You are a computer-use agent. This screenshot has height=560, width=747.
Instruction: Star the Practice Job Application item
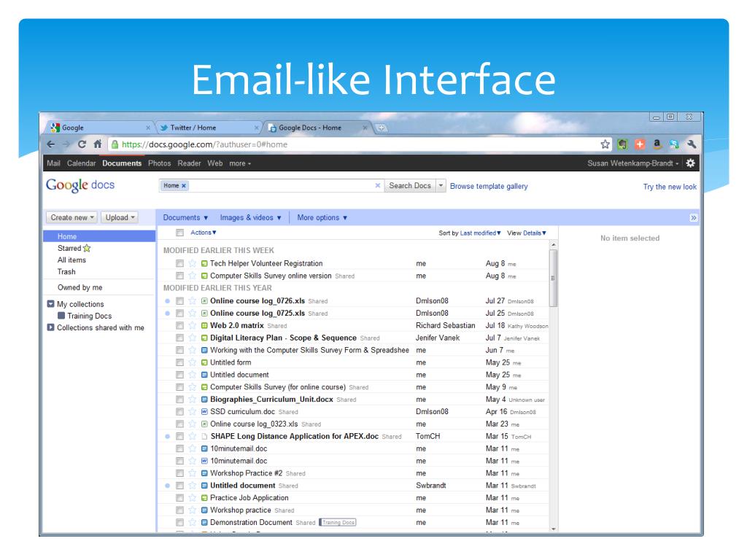pos(193,497)
